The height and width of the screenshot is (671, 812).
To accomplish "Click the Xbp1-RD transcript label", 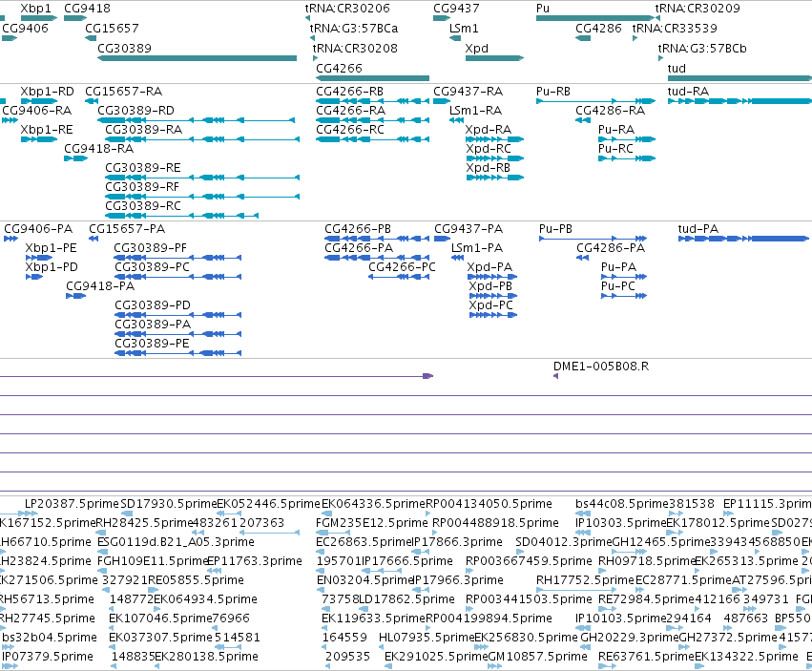I will 47,92.
